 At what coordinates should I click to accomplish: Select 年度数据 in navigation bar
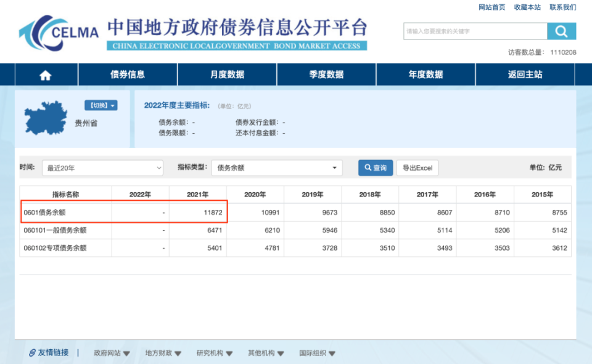[x=425, y=75]
